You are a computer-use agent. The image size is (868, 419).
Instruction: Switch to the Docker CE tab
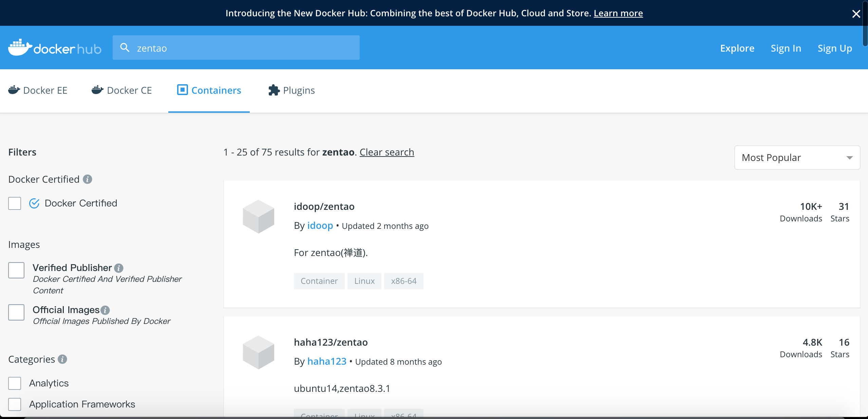pos(121,90)
